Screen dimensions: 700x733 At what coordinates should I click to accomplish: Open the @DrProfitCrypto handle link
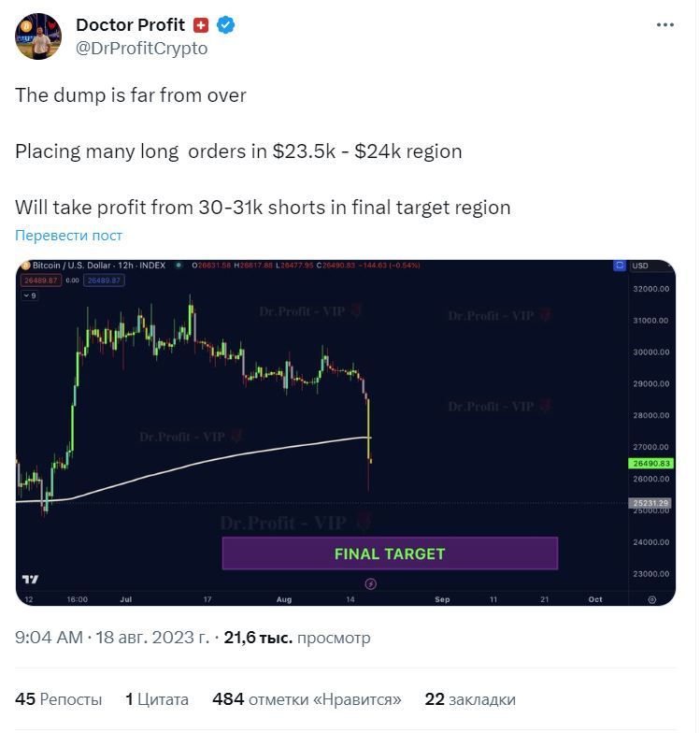pyautogui.click(x=142, y=49)
